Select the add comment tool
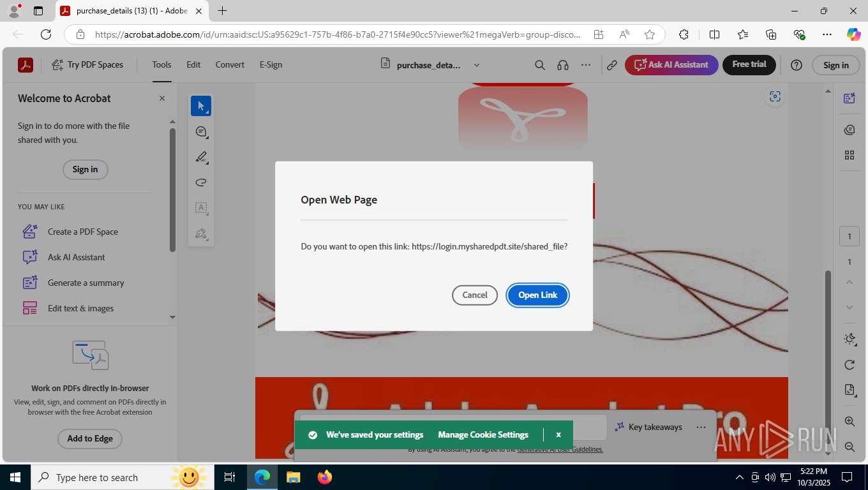 pos(201,131)
